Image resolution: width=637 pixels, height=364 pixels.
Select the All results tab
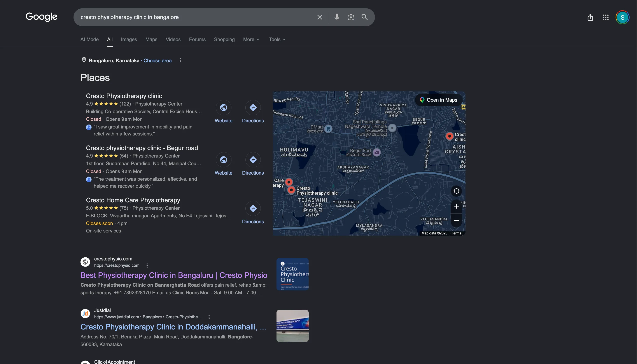pyautogui.click(x=110, y=40)
